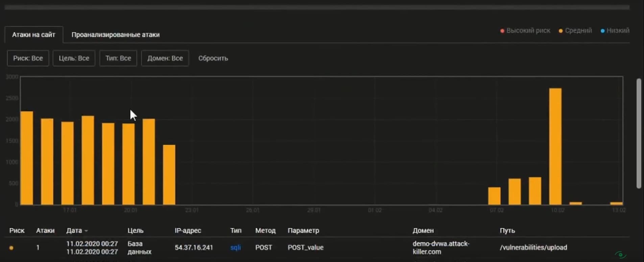Click the Параметр column header
Viewport: 644px width, 262px height.
pos(303,231)
